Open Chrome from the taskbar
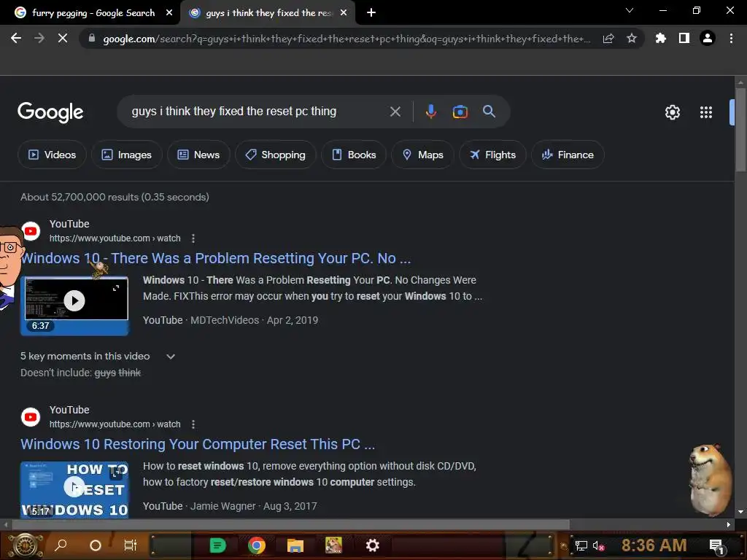This screenshot has width=747, height=560. [x=256, y=545]
